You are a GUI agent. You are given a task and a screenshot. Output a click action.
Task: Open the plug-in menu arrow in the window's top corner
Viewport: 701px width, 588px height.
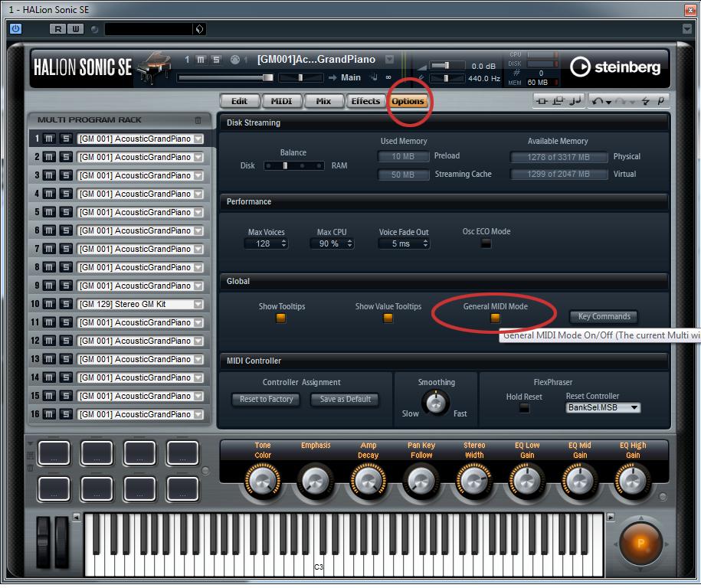(x=687, y=29)
